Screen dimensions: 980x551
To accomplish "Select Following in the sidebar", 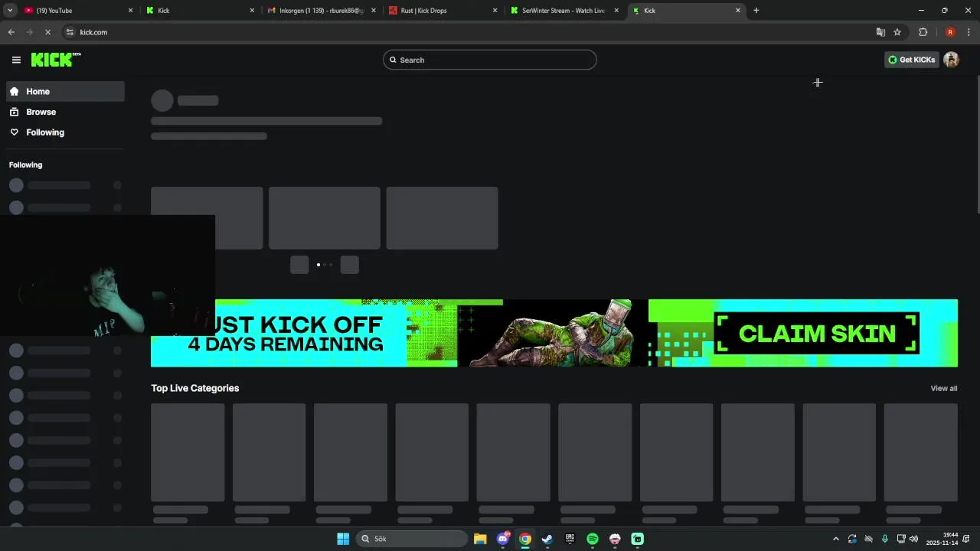I will pos(65,132).
